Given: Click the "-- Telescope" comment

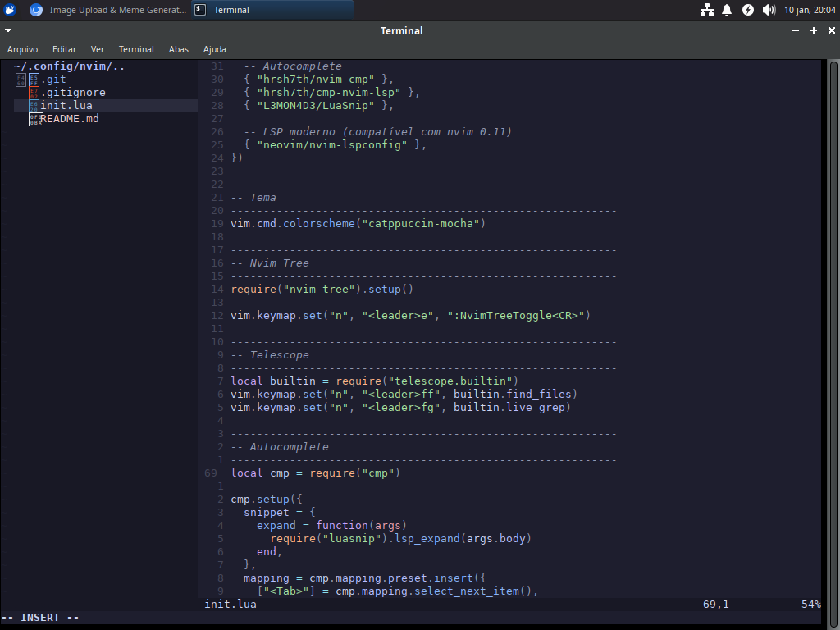Looking at the screenshot, I should pyautogui.click(x=269, y=355).
